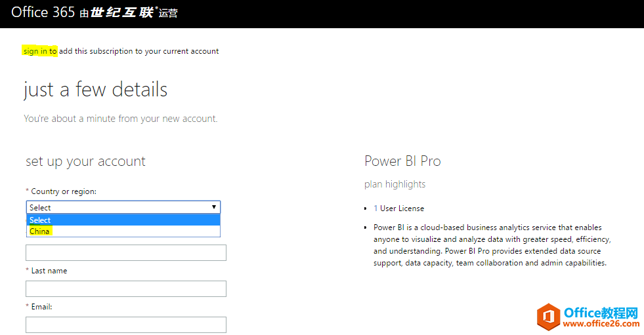This screenshot has width=644, height=335.
Task: Select the 'Power BI Pro' plan title
Action: [x=402, y=161]
